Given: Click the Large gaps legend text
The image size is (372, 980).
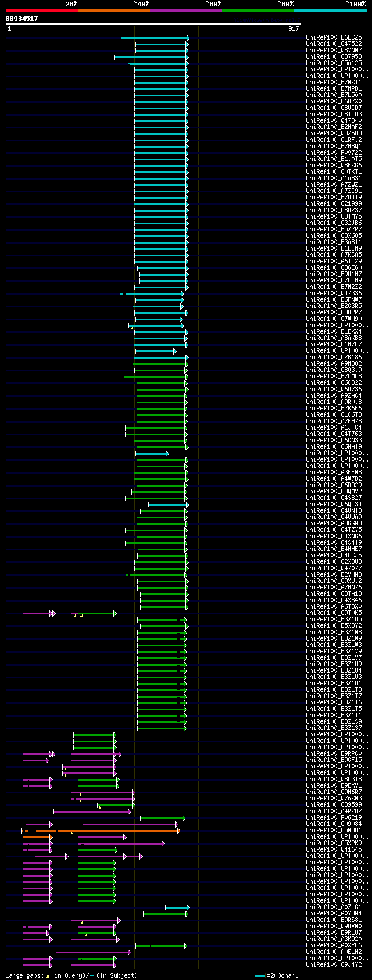Looking at the screenshot, I should pos(71,975).
